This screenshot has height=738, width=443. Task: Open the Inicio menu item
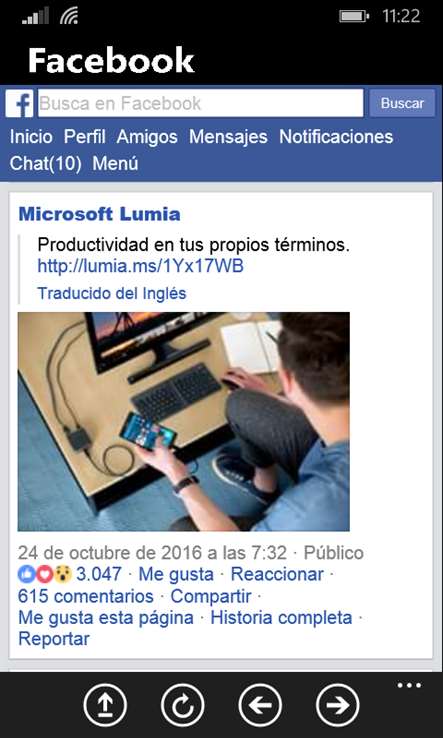(x=31, y=137)
